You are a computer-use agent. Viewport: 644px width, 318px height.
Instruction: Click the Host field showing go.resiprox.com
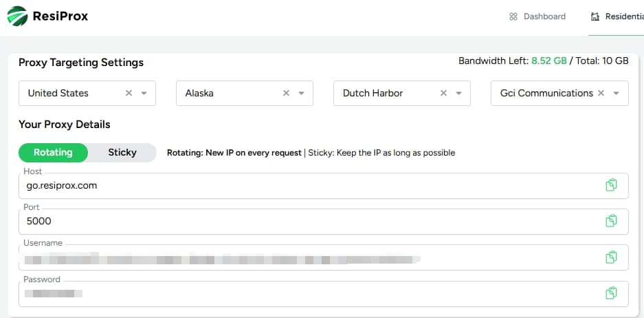pos(323,186)
